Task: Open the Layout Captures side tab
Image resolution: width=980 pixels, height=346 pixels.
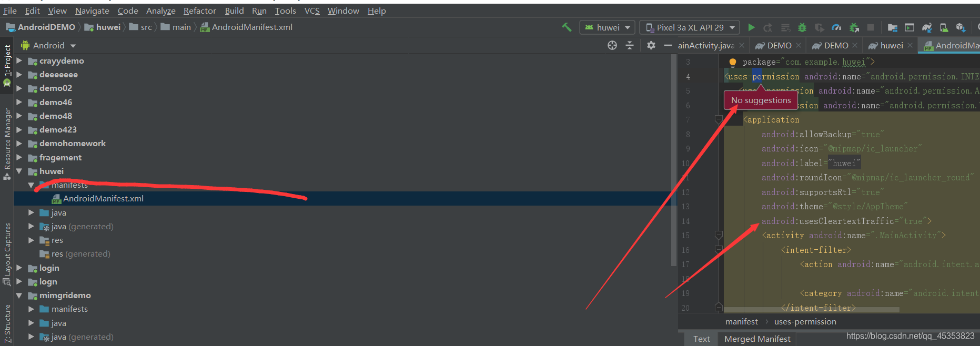Action: [7, 254]
